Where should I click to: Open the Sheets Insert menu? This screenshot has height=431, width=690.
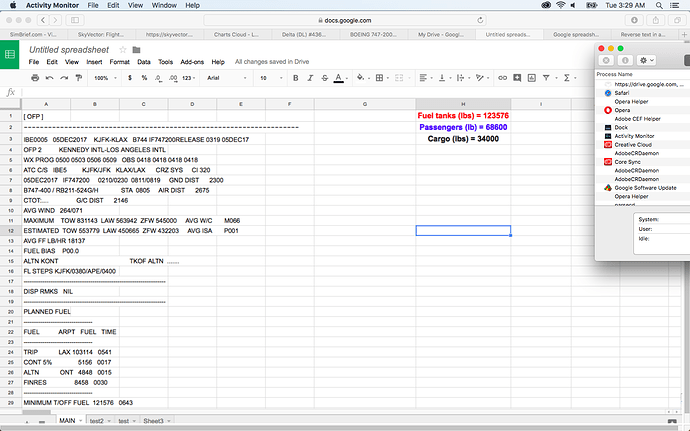click(x=94, y=62)
